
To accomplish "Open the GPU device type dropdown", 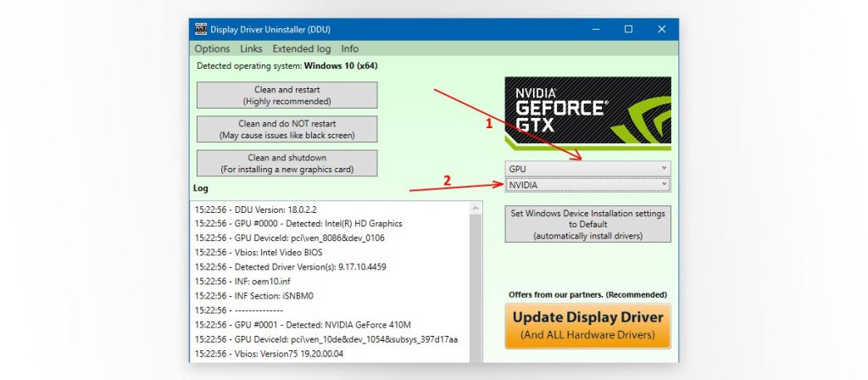I will pos(587,169).
